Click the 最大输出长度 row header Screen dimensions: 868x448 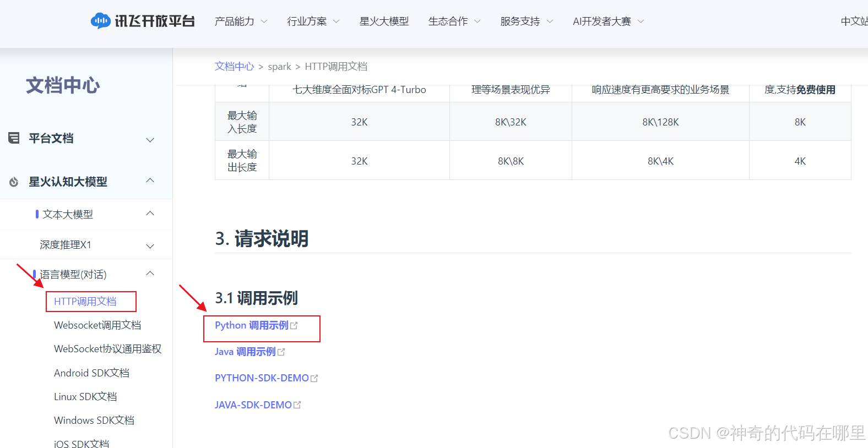tap(242, 161)
